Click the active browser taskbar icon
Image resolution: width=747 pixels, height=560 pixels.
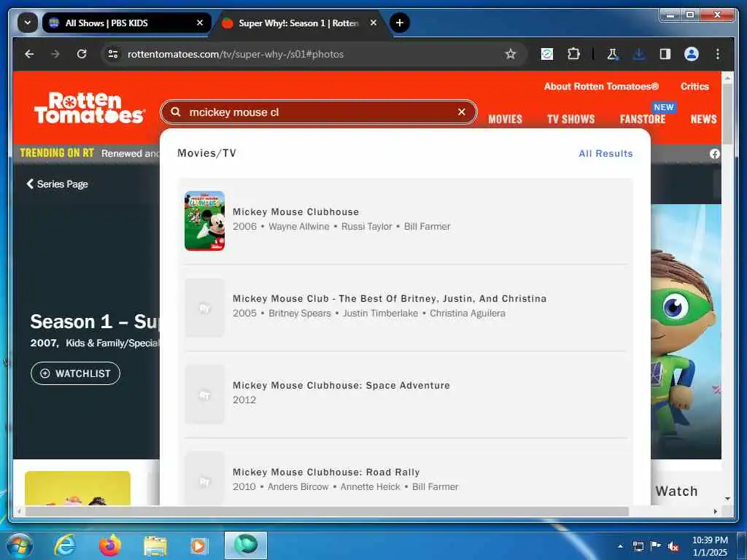pos(246,545)
